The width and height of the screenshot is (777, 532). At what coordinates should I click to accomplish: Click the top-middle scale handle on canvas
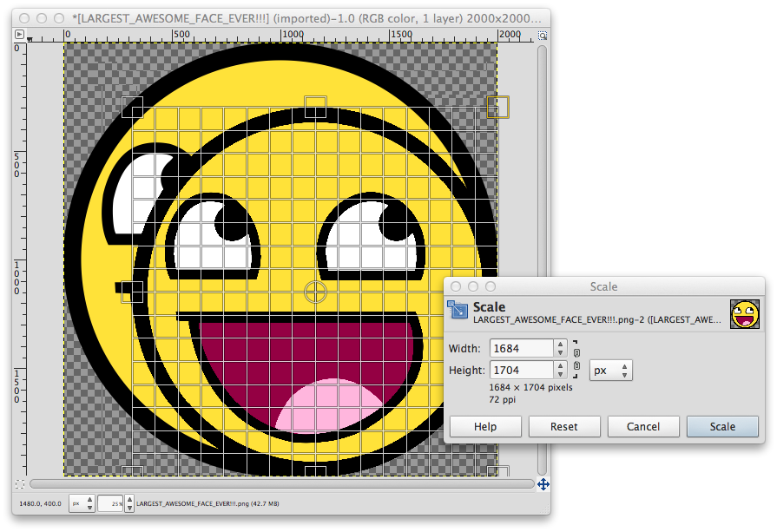315,107
